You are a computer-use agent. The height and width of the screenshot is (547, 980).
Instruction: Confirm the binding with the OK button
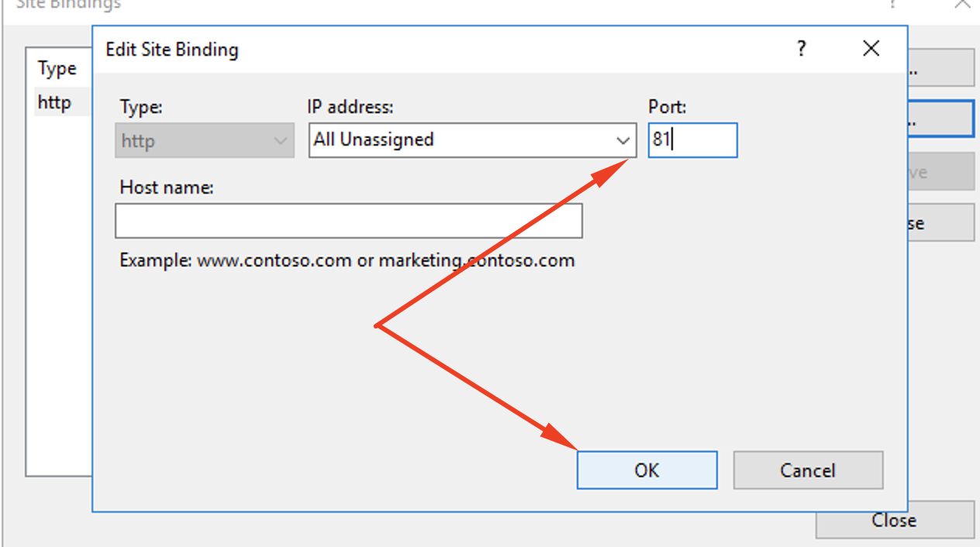coord(647,470)
